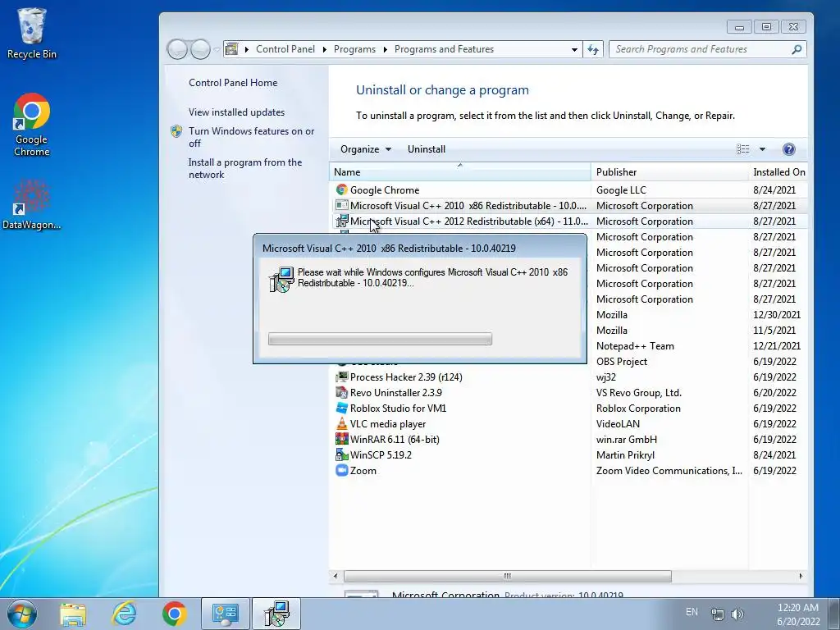Click the EN language indicator in the tray

[x=692, y=612]
